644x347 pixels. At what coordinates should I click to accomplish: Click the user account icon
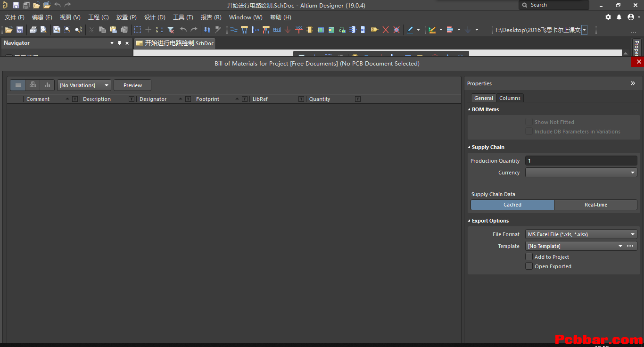(631, 17)
